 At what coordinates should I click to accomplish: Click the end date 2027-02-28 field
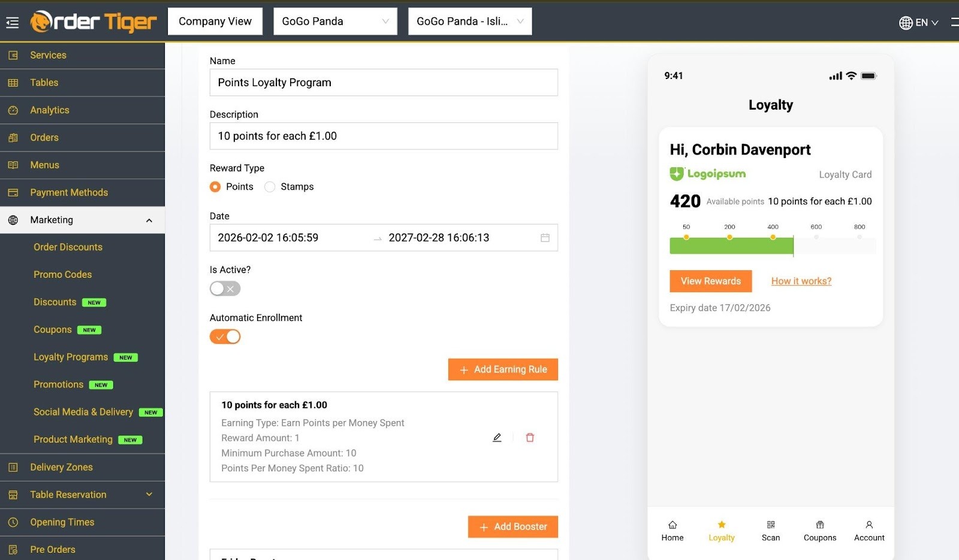pyautogui.click(x=439, y=238)
